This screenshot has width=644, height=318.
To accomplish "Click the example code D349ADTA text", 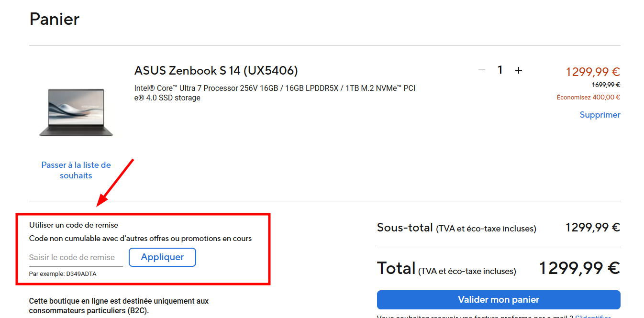I will [x=63, y=274].
